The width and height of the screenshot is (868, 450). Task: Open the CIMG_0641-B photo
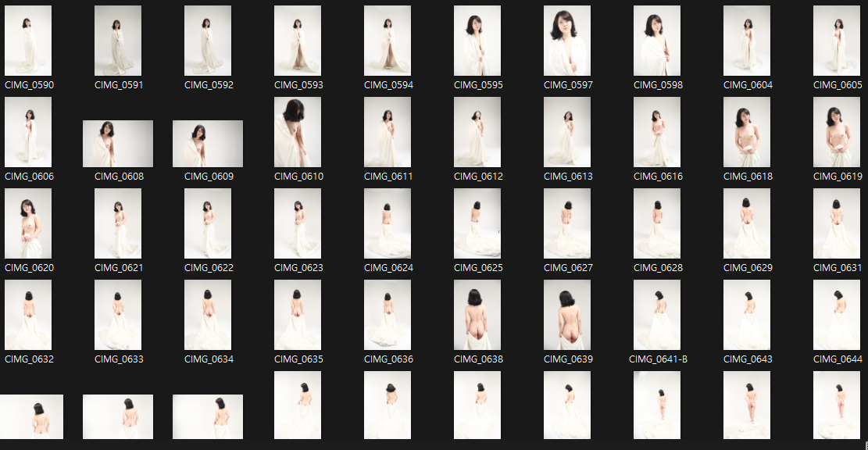click(x=657, y=315)
